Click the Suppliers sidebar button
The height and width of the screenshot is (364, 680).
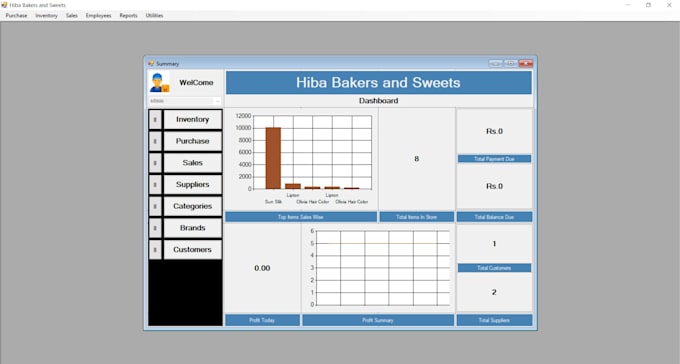(193, 184)
